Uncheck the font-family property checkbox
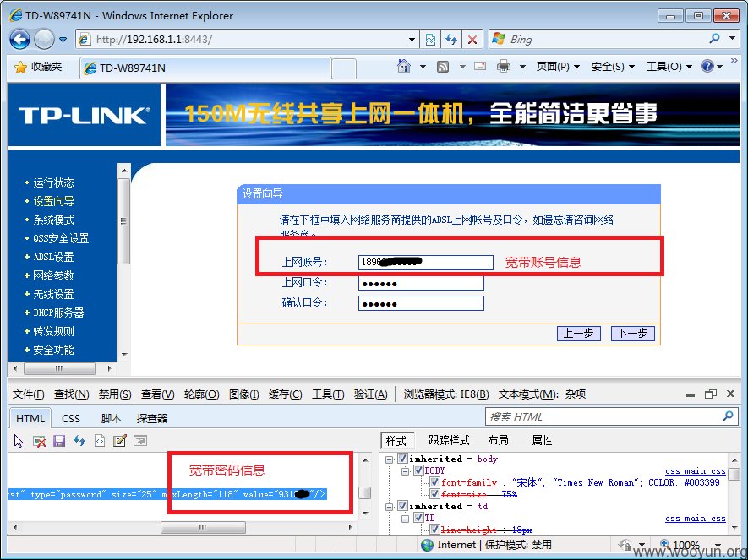This screenshot has width=748, height=560. 434,482
